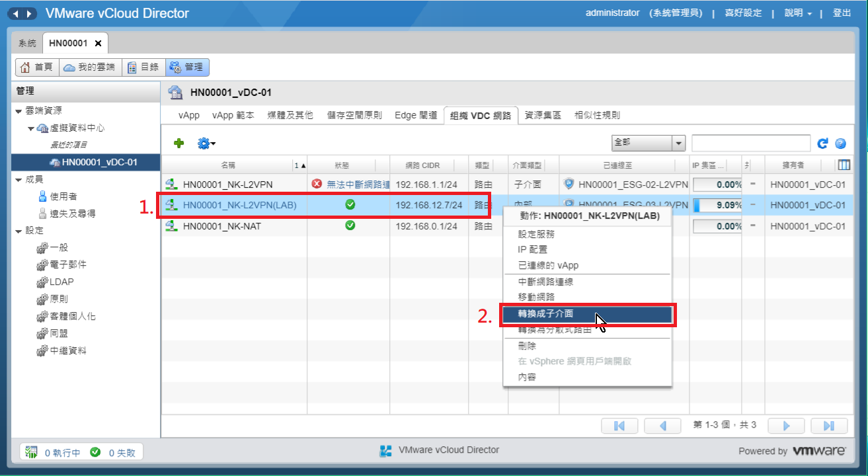Collapse the 成員 tree node
This screenshot has height=476, width=868.
tap(19, 180)
